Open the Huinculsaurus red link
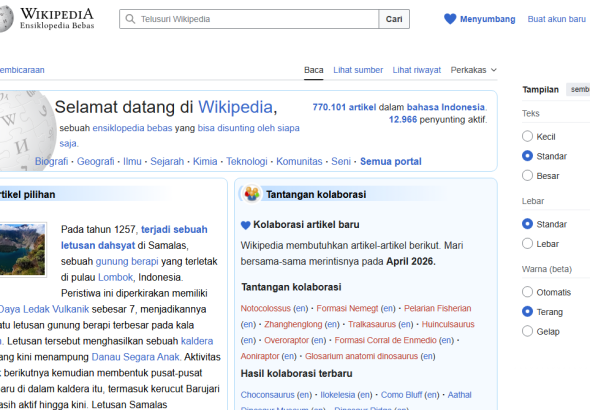This screenshot has height=410, width=590. click(x=448, y=324)
